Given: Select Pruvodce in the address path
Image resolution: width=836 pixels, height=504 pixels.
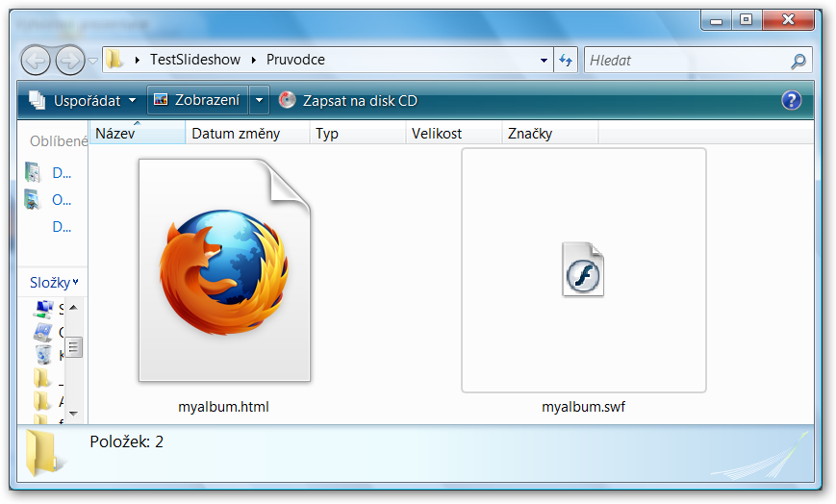Looking at the screenshot, I should (296, 60).
